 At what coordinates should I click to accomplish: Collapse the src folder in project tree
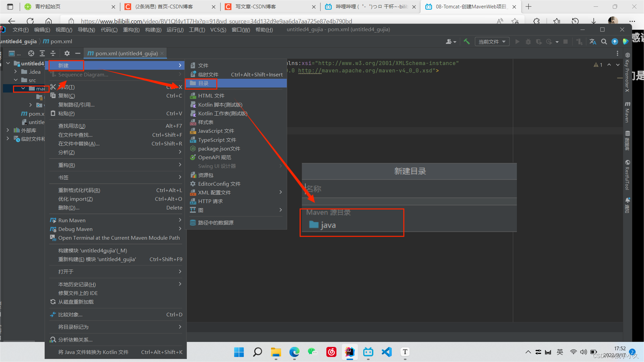(16, 80)
